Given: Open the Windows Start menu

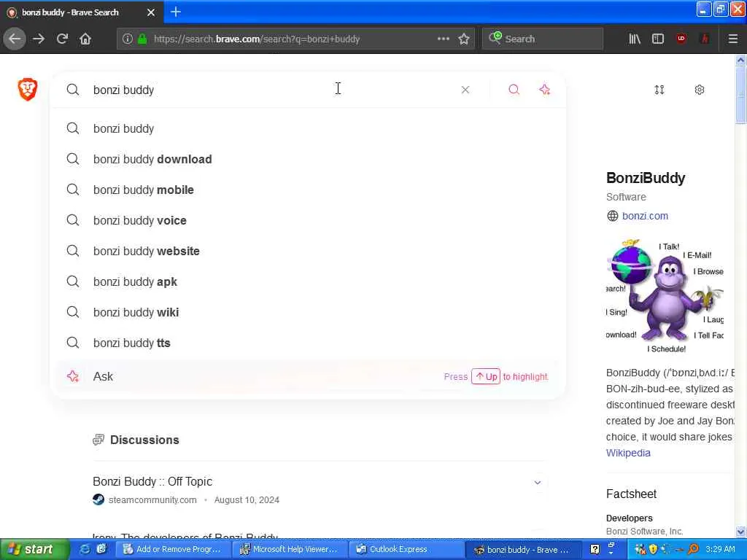Looking at the screenshot, I should coord(34,549).
